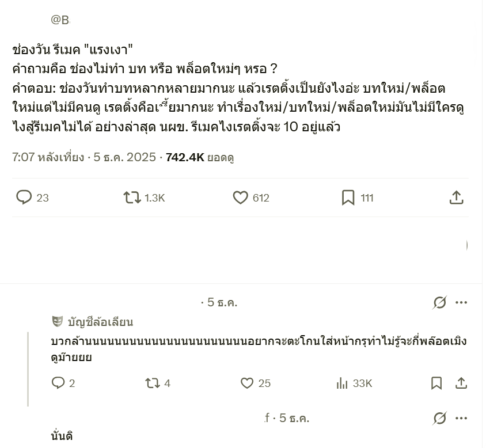Open Grok icon on the second reply

(x=439, y=418)
